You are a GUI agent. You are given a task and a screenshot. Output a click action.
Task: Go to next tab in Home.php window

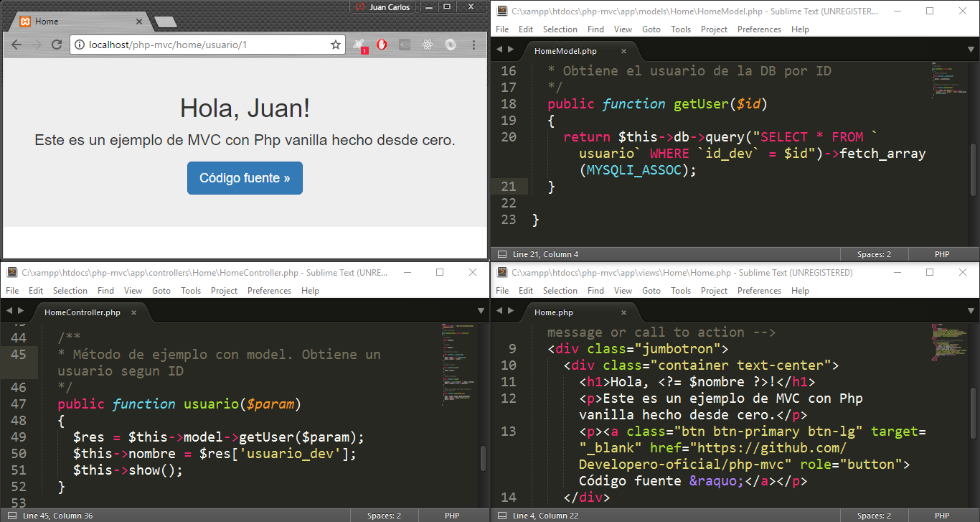(511, 311)
